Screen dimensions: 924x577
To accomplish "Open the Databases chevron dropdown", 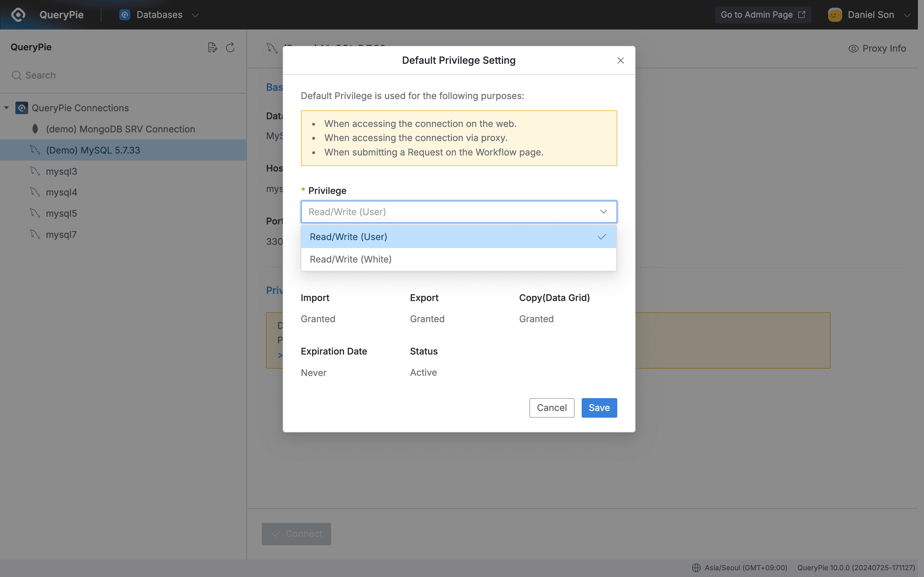I will coord(195,15).
